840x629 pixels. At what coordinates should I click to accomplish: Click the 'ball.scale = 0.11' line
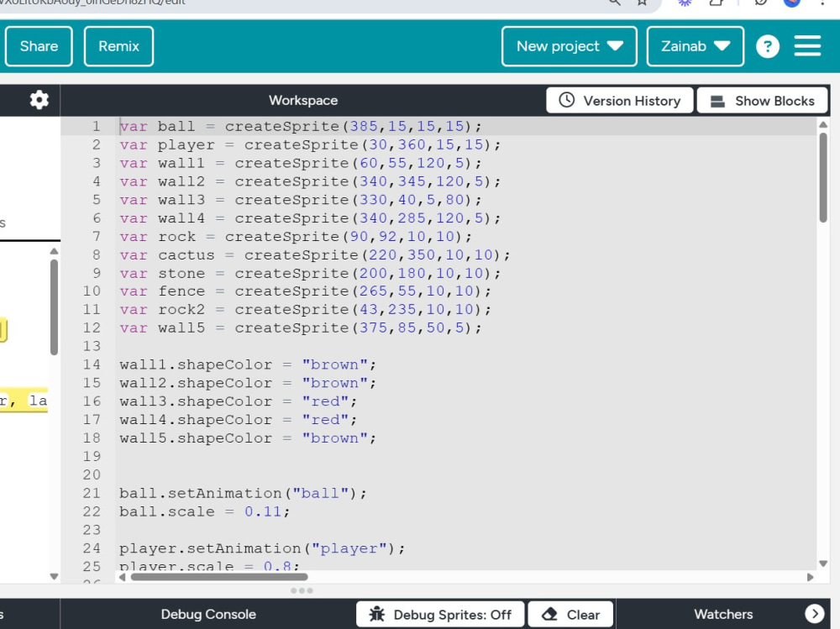(x=205, y=511)
